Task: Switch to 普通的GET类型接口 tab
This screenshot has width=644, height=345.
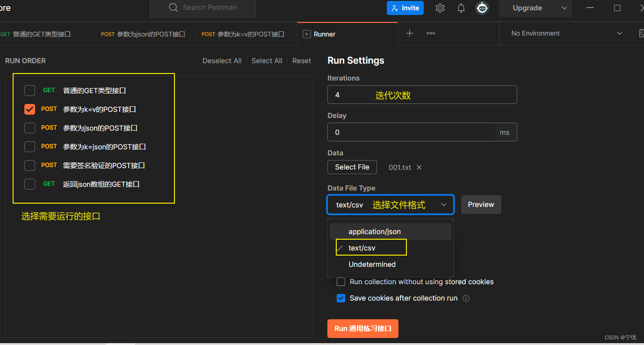Action: click(42, 34)
